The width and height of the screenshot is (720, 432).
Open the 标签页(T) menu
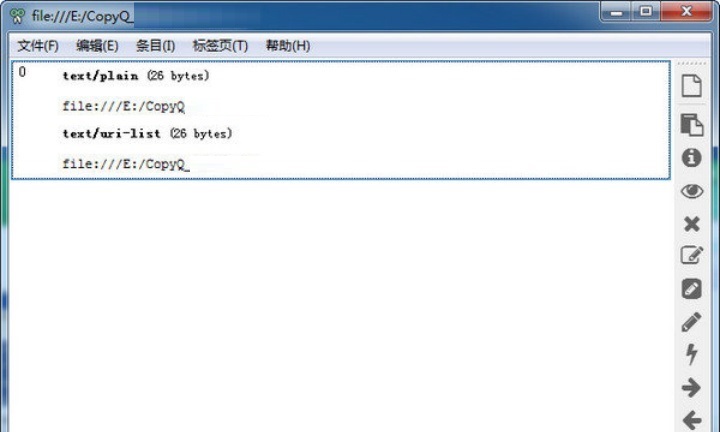tap(220, 46)
